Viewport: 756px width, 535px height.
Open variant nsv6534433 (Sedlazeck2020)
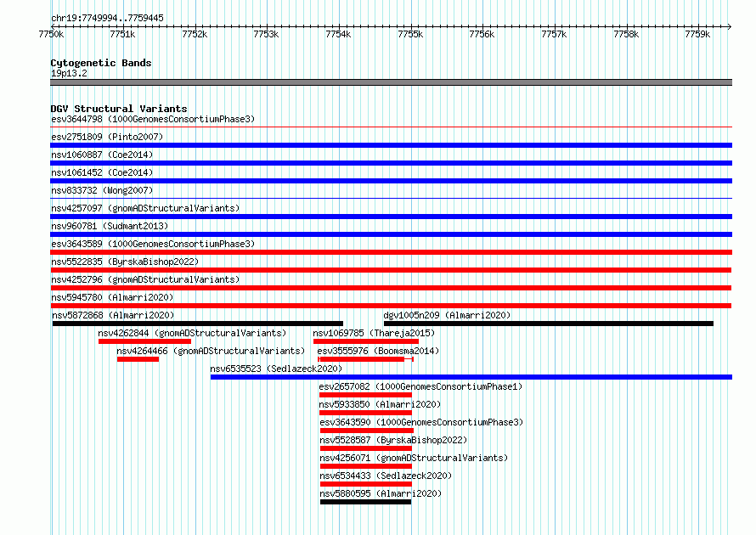(x=386, y=476)
